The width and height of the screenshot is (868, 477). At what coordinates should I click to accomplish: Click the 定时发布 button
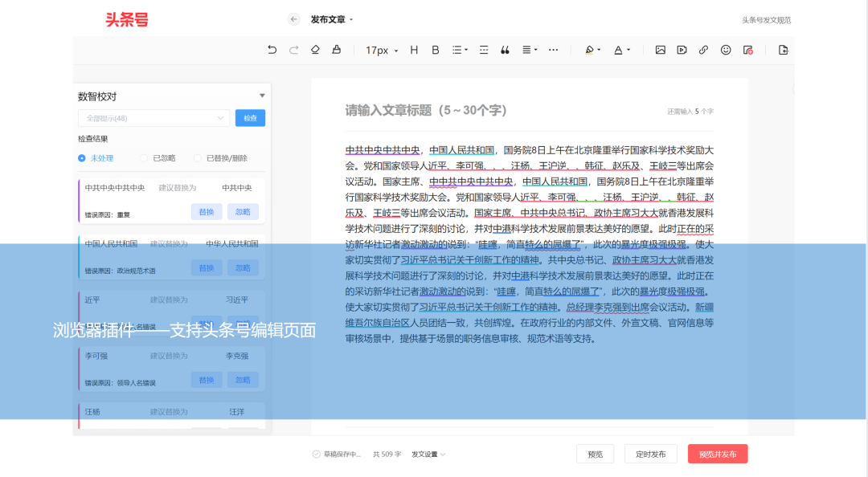point(650,455)
